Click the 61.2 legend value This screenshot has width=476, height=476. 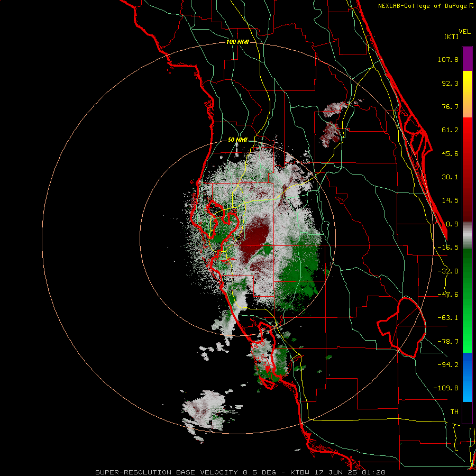pos(450,130)
